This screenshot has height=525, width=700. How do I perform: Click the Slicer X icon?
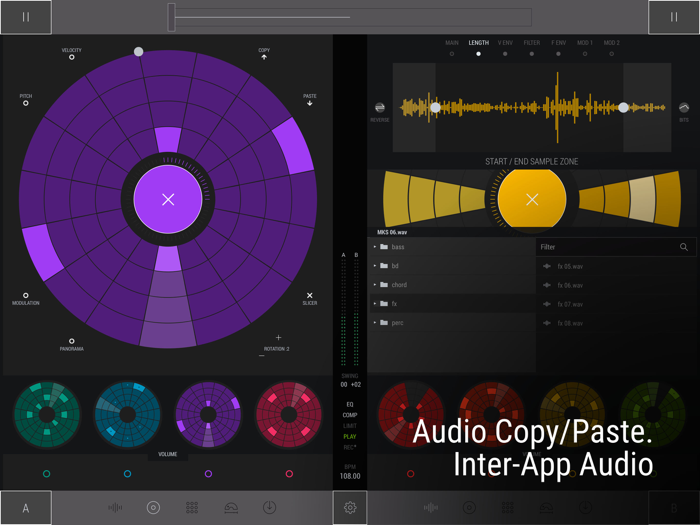[x=310, y=295]
